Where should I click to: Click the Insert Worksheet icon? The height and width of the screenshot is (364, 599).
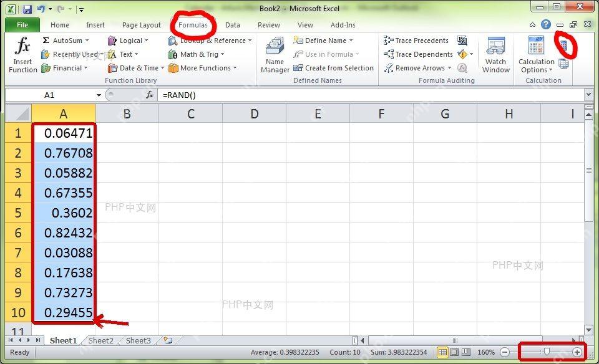tap(168, 340)
